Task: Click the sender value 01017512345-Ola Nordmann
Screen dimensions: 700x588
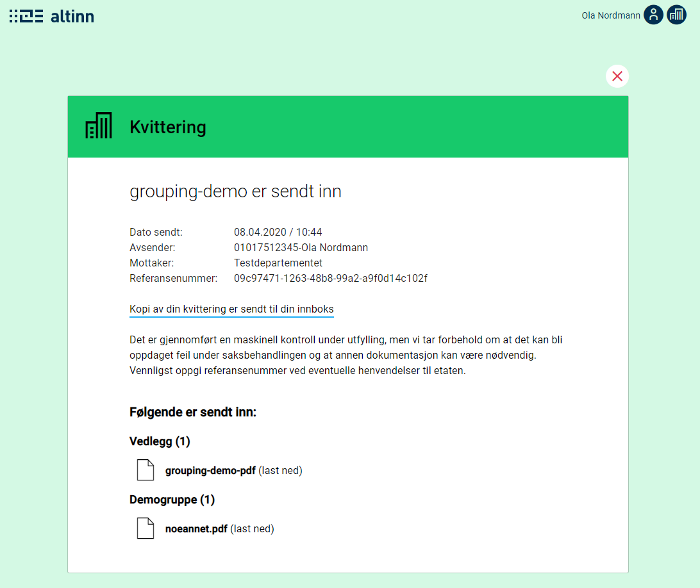Action: pos(301,247)
